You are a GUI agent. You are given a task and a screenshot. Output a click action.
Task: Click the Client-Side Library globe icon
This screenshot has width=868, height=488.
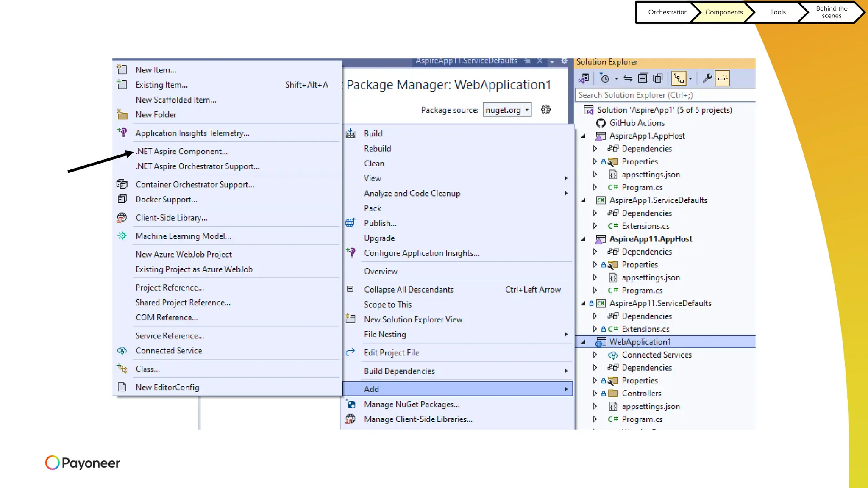point(122,217)
